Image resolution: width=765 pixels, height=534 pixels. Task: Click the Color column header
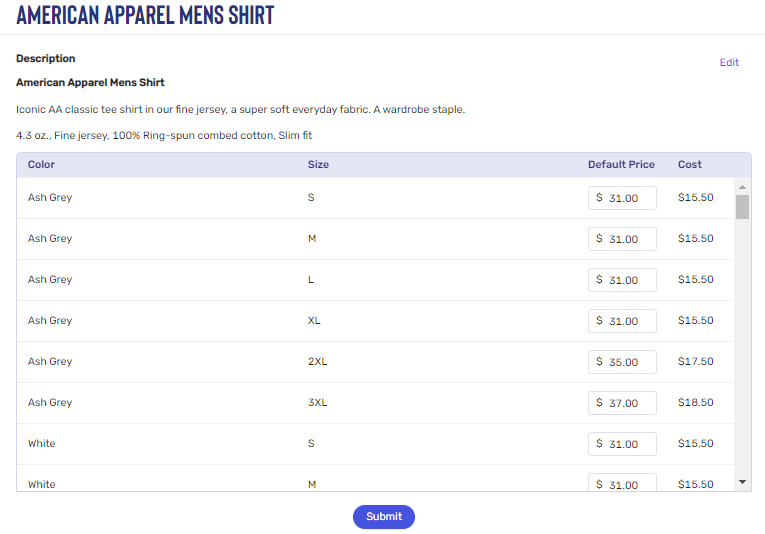[x=41, y=164]
